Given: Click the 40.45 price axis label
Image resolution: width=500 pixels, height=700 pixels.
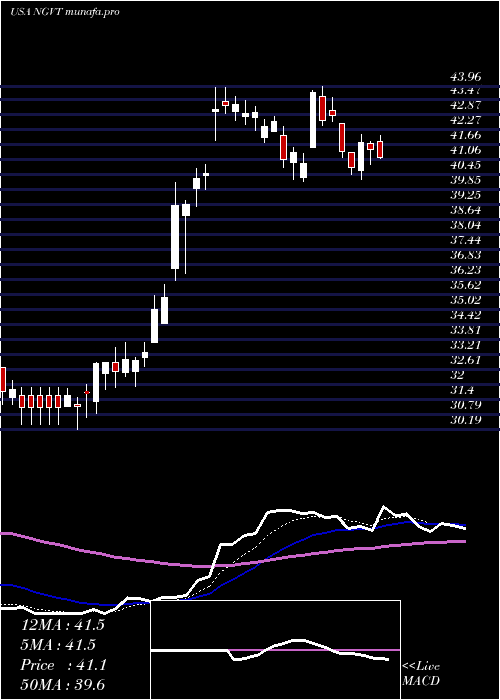Looking at the screenshot, I should point(465,165).
